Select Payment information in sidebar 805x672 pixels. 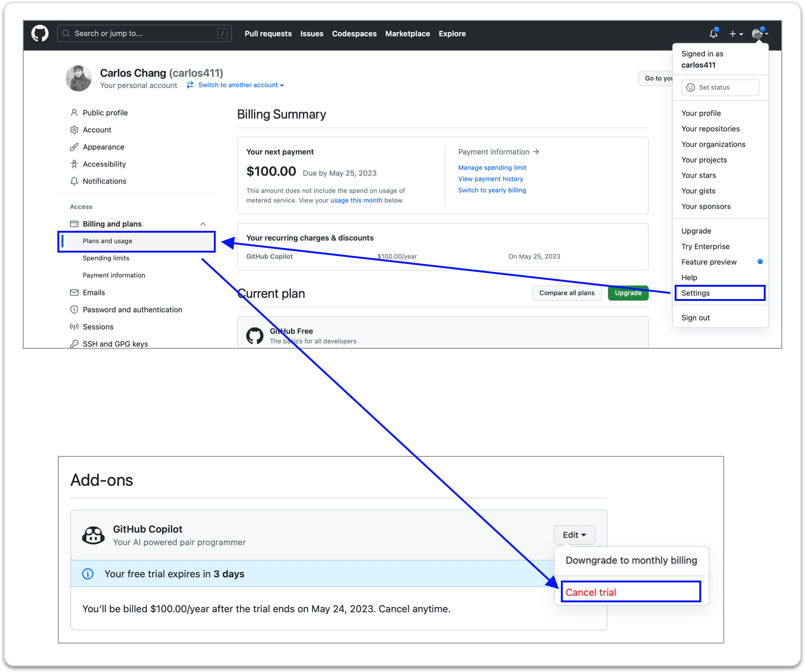click(114, 275)
